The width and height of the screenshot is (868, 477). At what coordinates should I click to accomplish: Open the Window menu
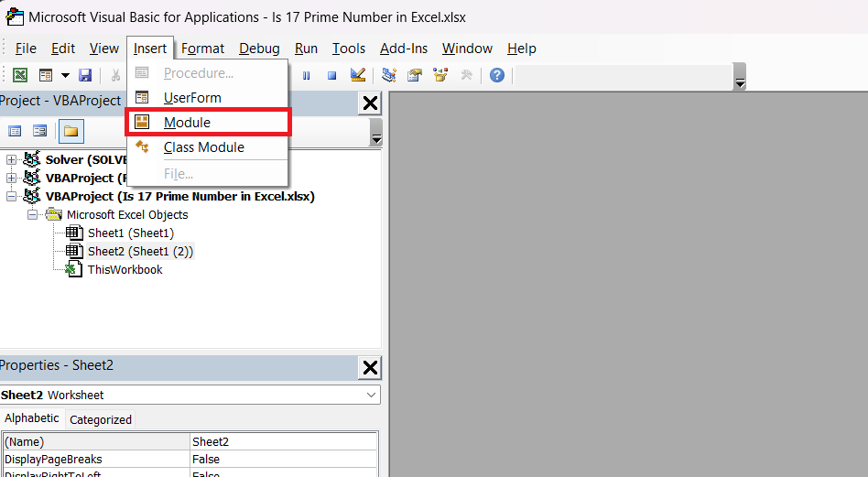467,49
